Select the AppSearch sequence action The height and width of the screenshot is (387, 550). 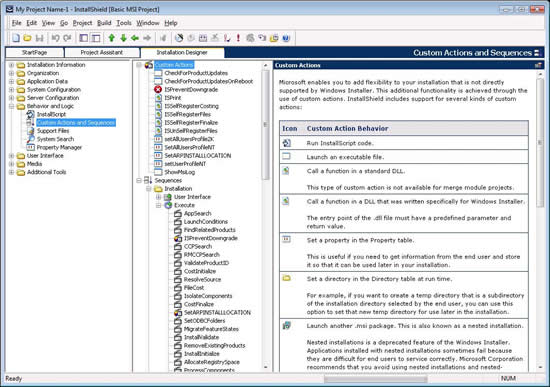click(x=197, y=213)
